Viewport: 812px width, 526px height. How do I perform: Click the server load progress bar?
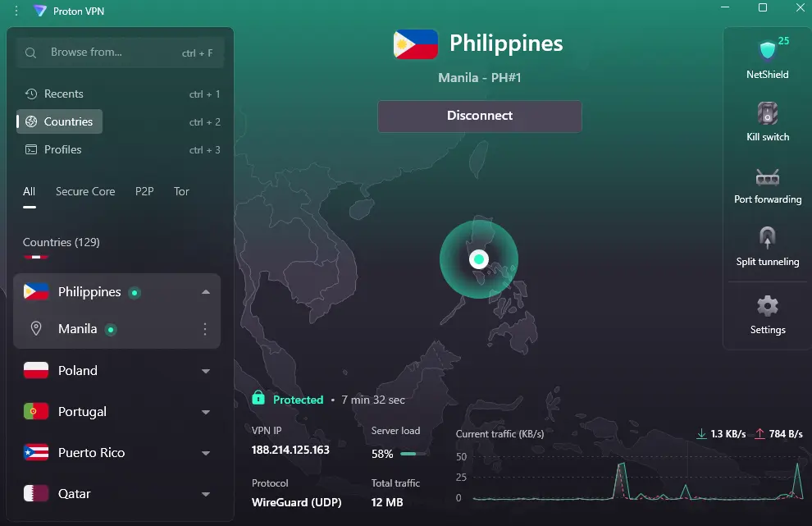(x=413, y=454)
